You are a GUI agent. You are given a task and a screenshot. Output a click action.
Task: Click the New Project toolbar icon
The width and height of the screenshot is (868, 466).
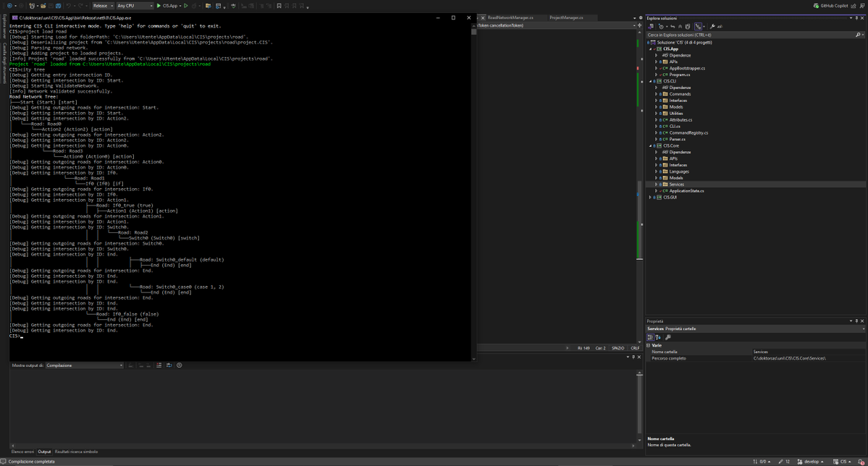click(x=32, y=6)
